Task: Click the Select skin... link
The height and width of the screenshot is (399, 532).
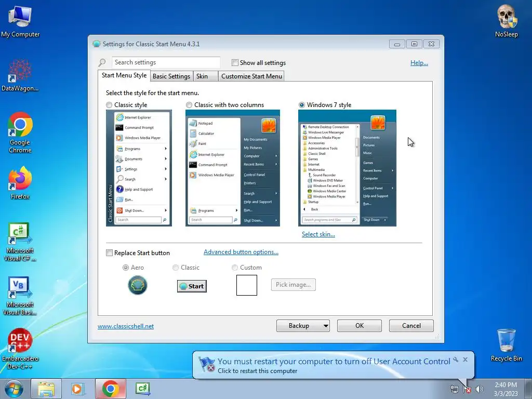Action: pos(318,234)
